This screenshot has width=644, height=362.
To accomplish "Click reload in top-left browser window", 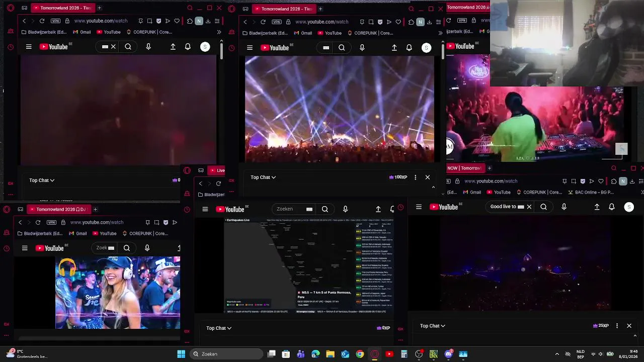I will pos(42,21).
